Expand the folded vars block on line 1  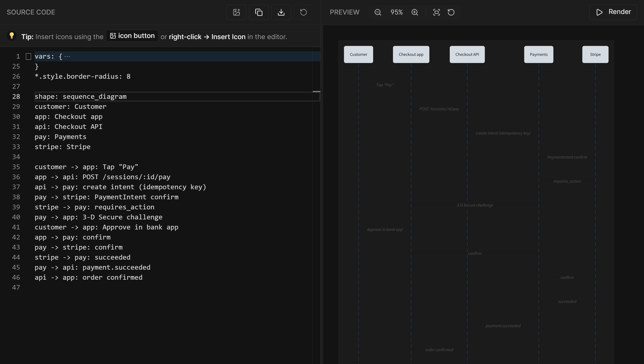pos(28,56)
